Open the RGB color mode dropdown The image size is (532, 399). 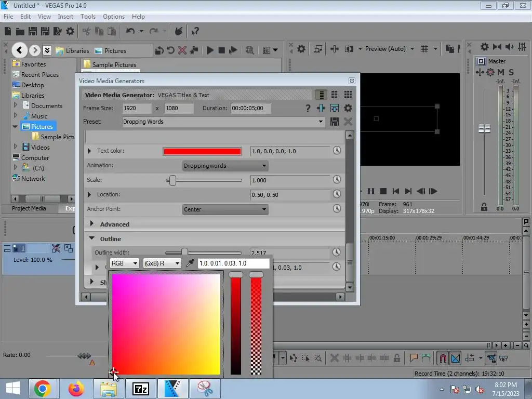pos(125,263)
